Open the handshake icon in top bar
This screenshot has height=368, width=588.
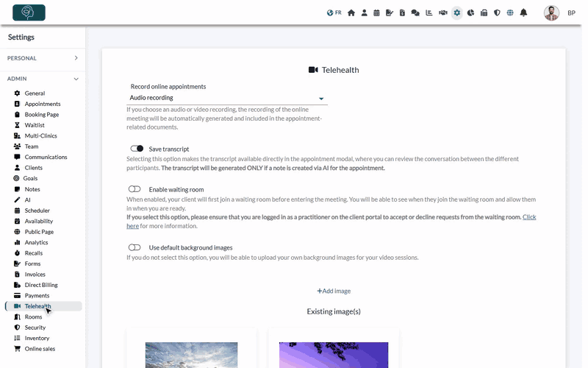[443, 13]
